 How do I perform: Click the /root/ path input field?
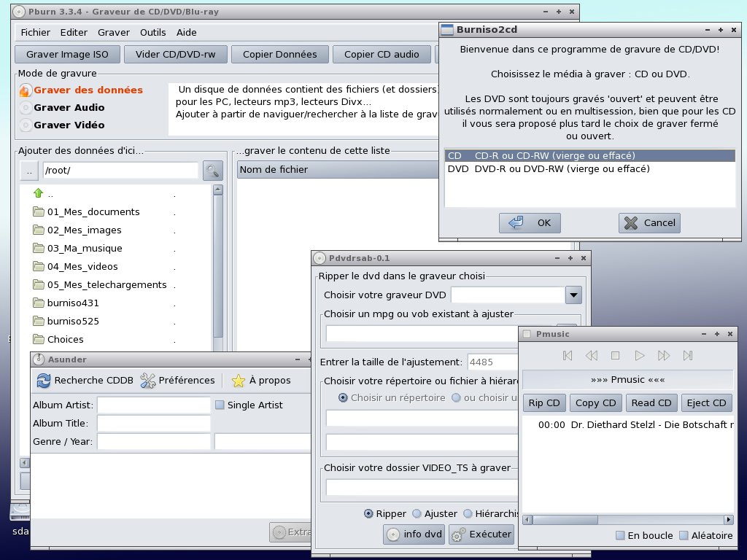(x=120, y=171)
